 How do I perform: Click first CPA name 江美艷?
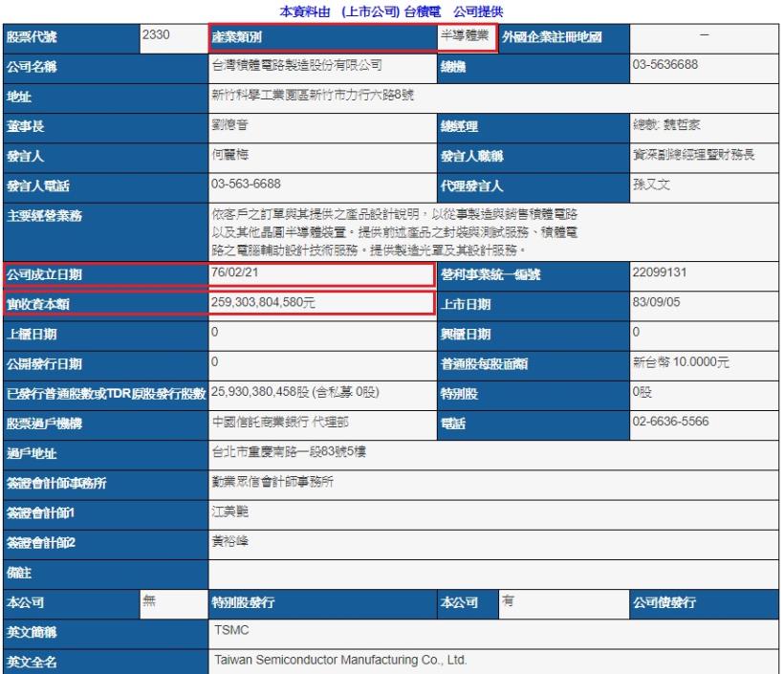[230, 511]
